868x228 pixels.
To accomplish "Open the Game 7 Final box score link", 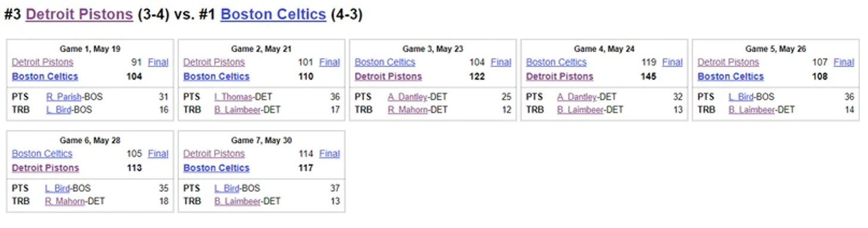I will click(x=329, y=154).
